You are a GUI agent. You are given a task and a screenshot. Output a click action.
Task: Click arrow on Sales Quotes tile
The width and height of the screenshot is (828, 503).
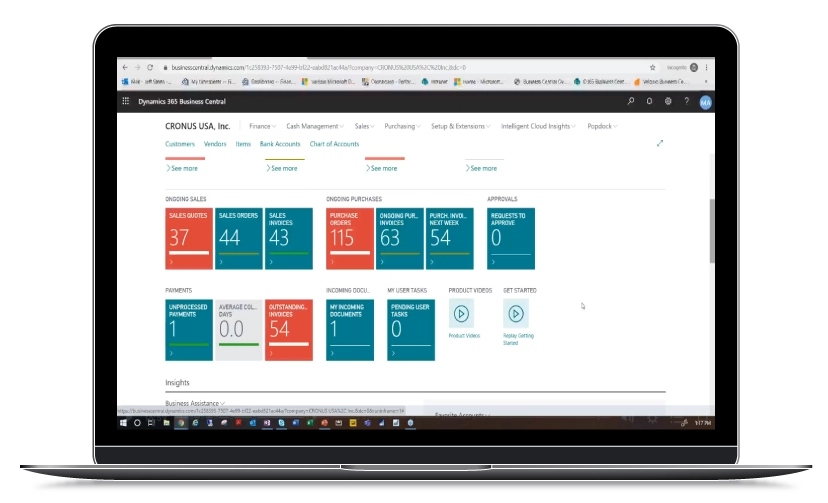click(171, 262)
